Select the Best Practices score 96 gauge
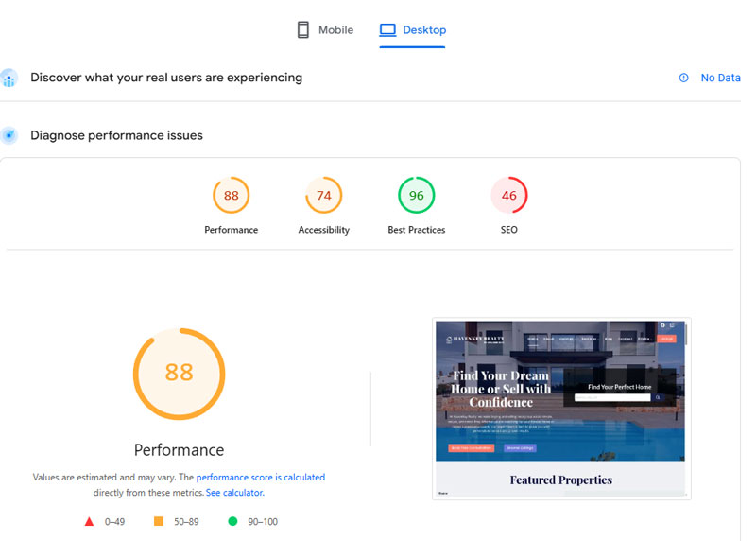The height and width of the screenshot is (541, 756). pyautogui.click(x=416, y=196)
